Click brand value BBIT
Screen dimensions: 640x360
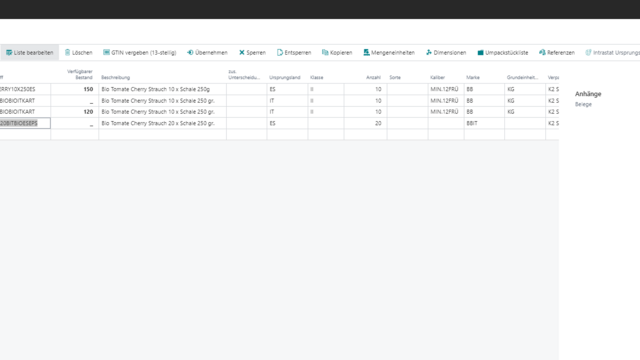[472, 123]
